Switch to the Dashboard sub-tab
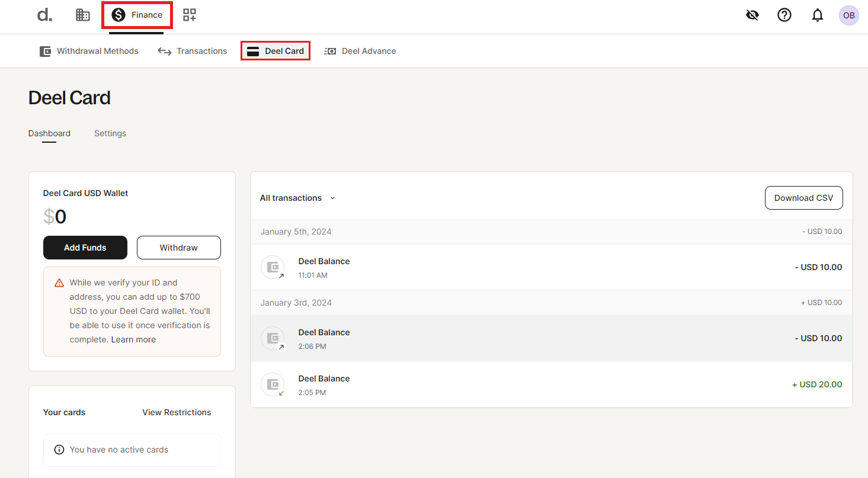 pyautogui.click(x=49, y=133)
